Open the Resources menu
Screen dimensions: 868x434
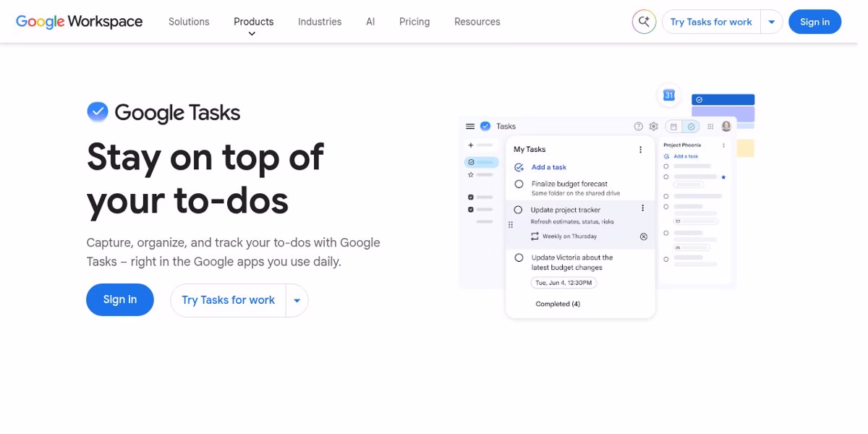tap(477, 22)
